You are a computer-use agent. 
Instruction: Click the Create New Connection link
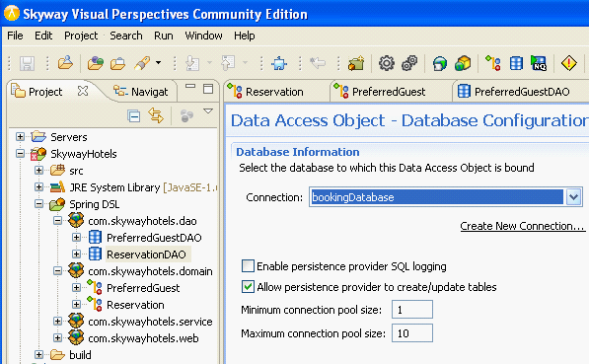tap(523, 226)
